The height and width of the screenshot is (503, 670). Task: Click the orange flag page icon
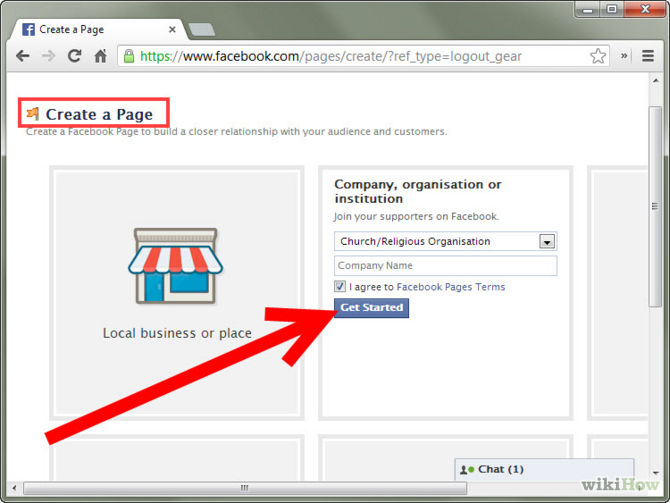point(33,114)
